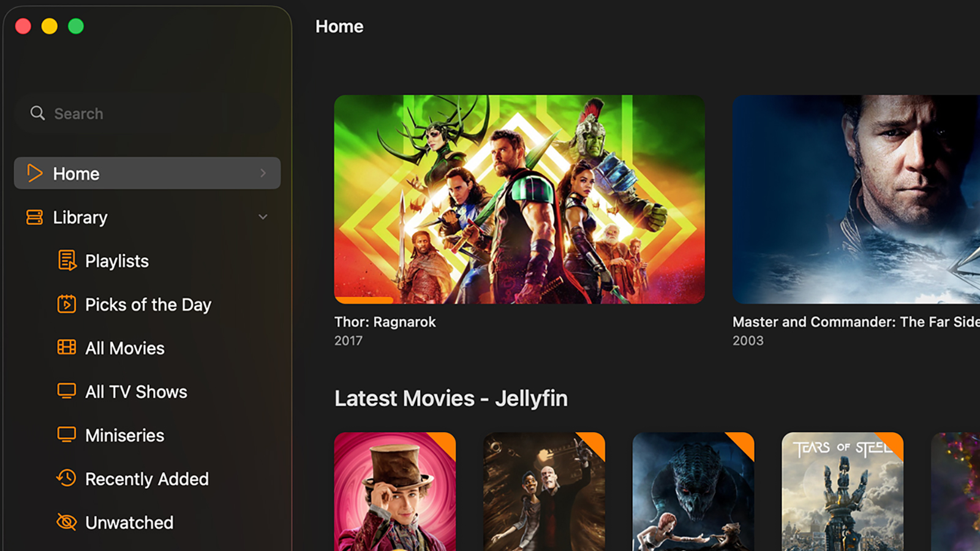
Task: Open the animated old man movie poster
Action: click(544, 492)
